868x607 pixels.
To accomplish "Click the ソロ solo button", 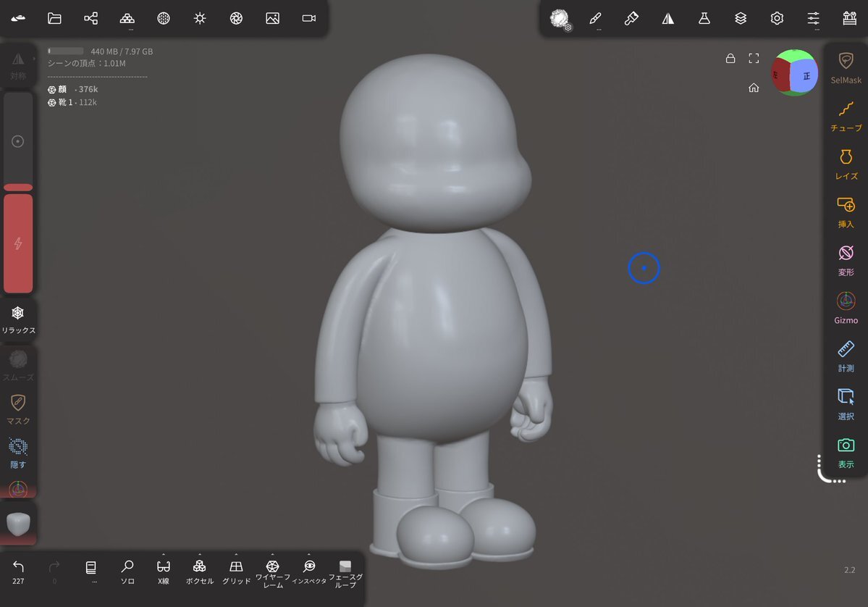I will [127, 572].
